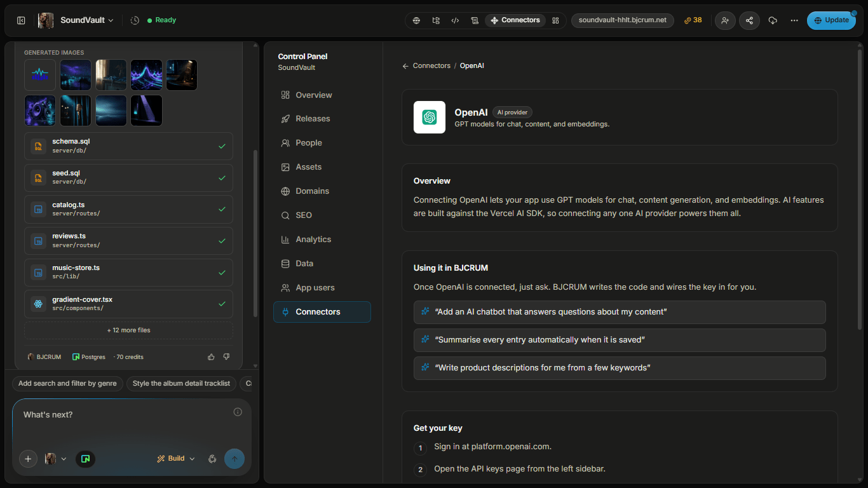Click the green Postgres logo button in composer
868x488 pixels.
(x=86, y=459)
